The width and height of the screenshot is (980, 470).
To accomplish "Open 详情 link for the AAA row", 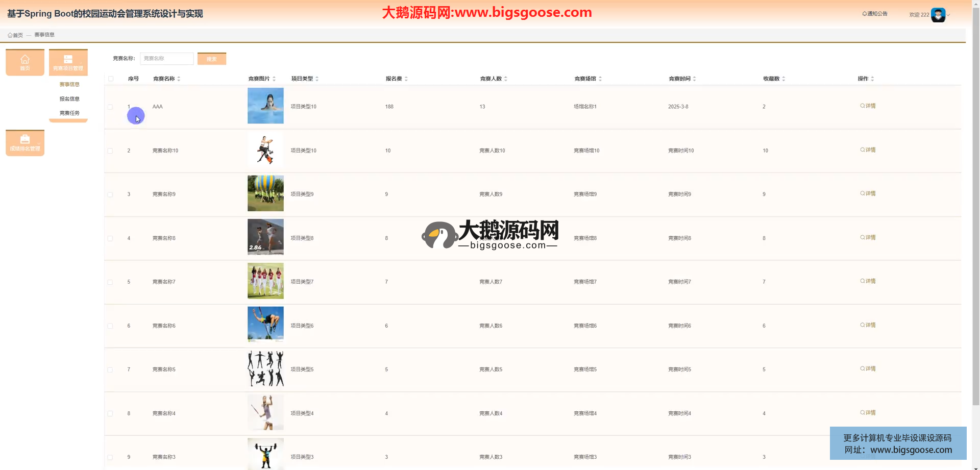I will point(868,106).
